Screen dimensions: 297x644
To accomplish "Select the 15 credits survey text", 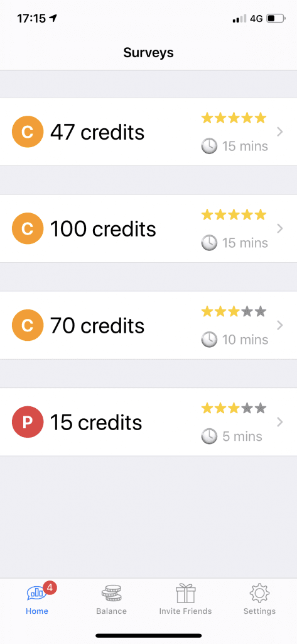I will pos(96,422).
